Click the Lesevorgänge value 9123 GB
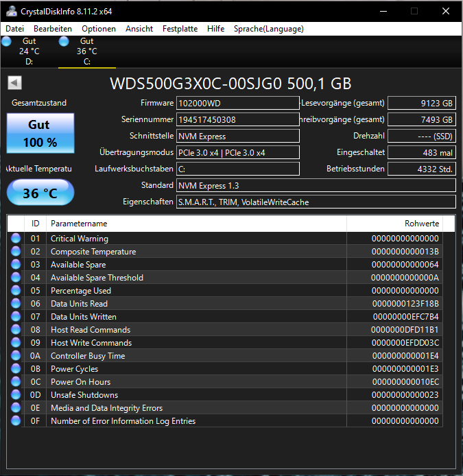This screenshot has width=463, height=476. tap(422, 103)
